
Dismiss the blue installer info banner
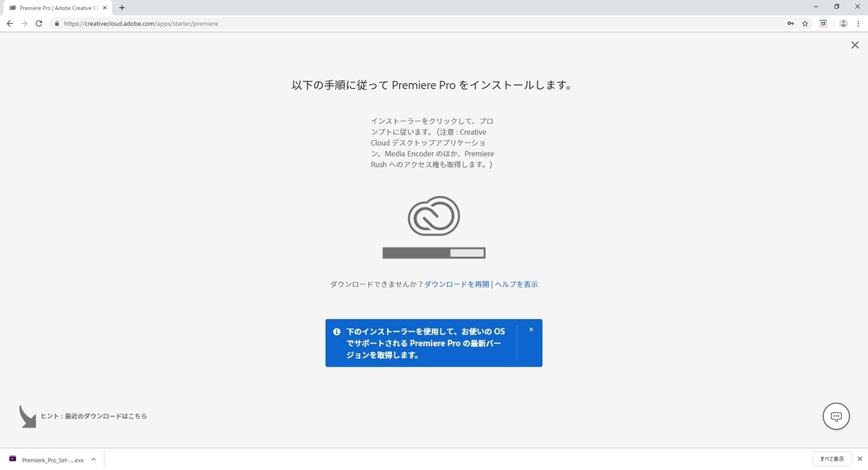531,330
